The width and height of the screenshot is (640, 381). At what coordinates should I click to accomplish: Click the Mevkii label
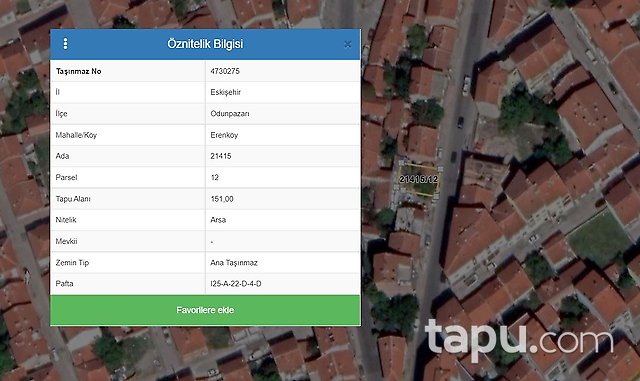point(67,241)
